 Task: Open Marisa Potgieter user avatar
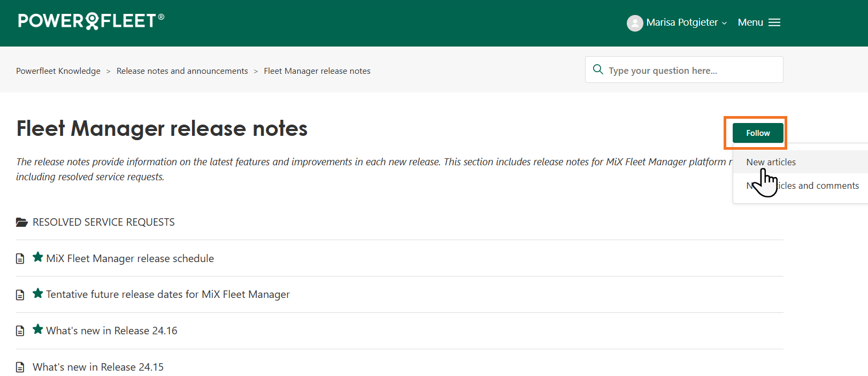pos(635,23)
